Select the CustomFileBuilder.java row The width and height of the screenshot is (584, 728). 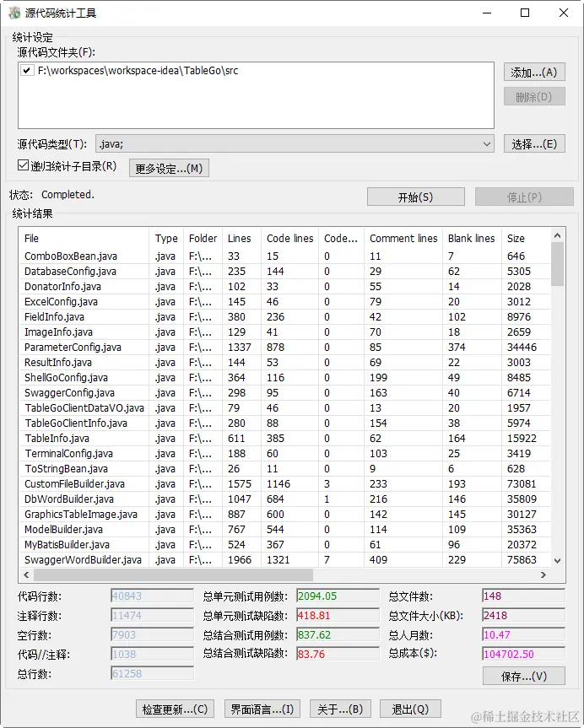tap(284, 483)
